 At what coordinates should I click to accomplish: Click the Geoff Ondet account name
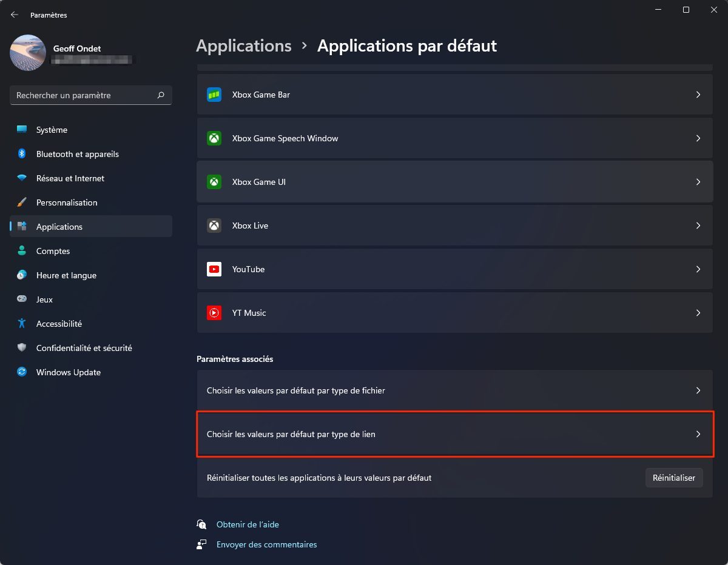(78, 48)
